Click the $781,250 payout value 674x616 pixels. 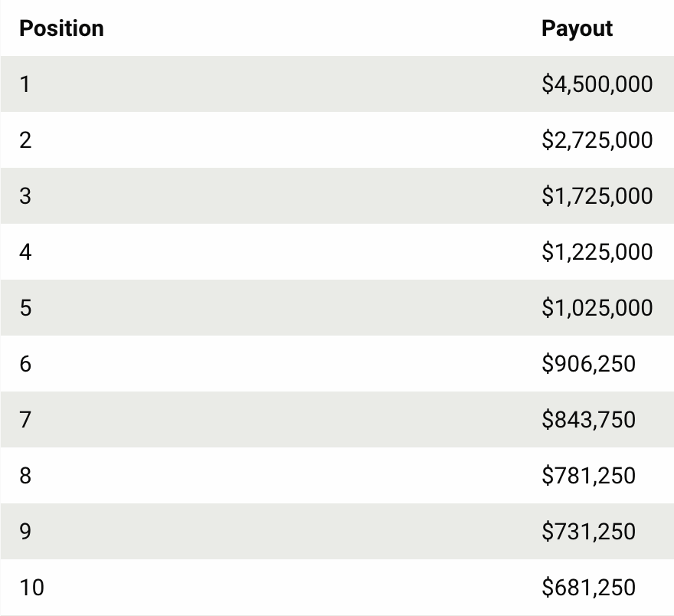pyautogui.click(x=588, y=476)
